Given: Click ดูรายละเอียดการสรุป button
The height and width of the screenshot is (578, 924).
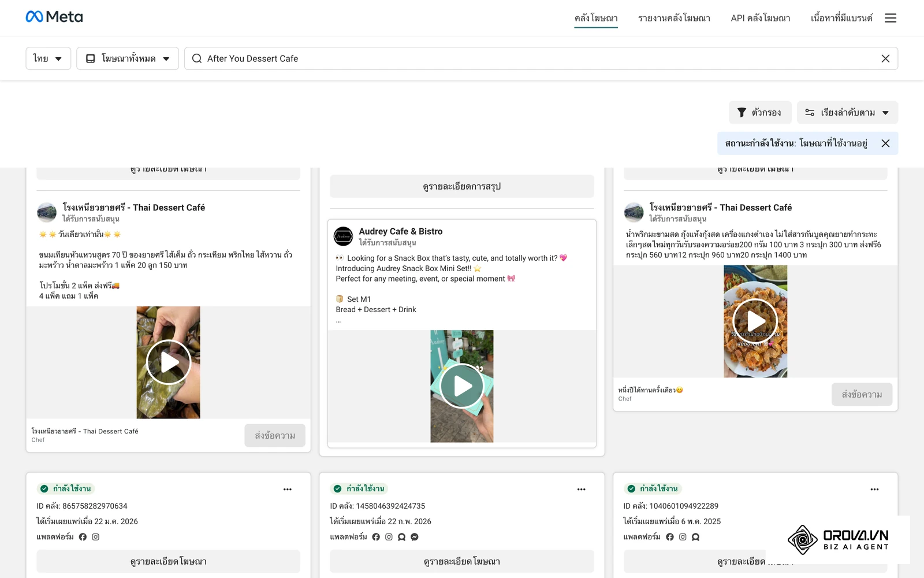Looking at the screenshot, I should 461,186.
